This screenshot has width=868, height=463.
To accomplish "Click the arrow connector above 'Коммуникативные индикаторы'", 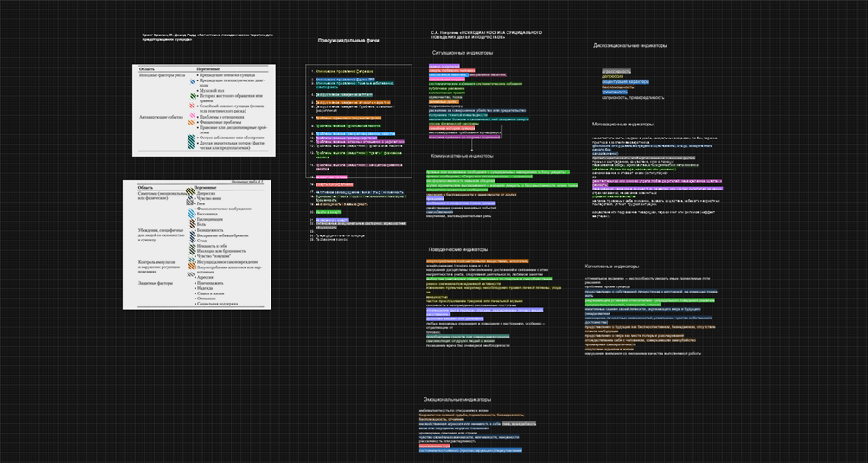I will [x=472, y=146].
